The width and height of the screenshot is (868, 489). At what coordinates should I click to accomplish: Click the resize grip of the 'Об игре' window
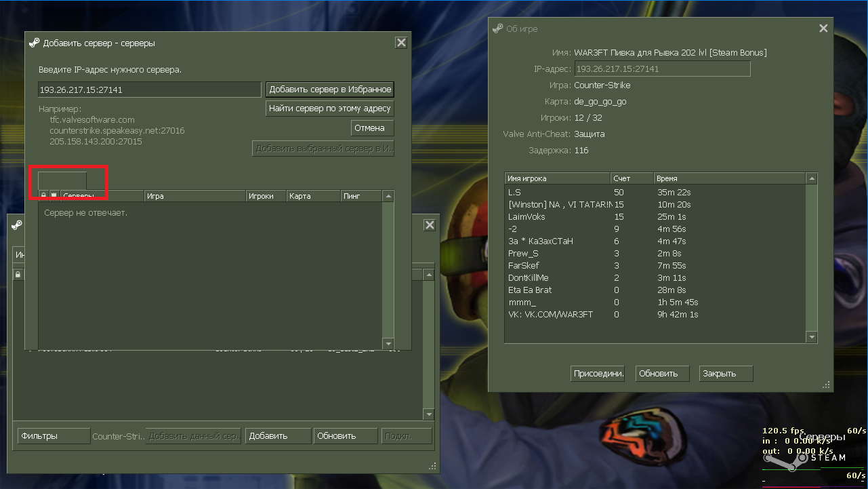point(827,385)
